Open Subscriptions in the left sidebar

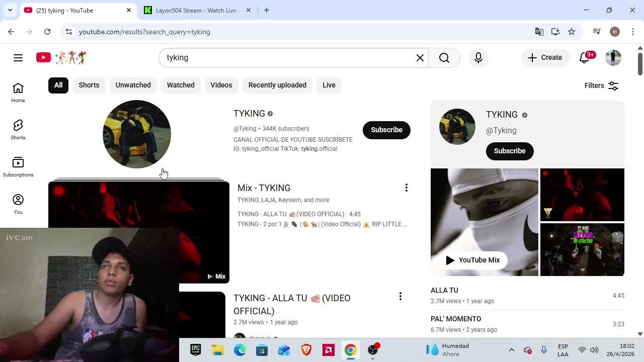18,167
